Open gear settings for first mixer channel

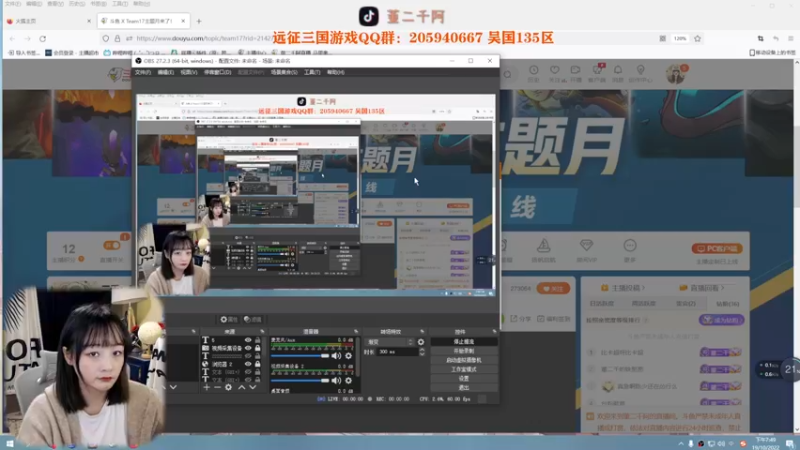[x=348, y=356]
